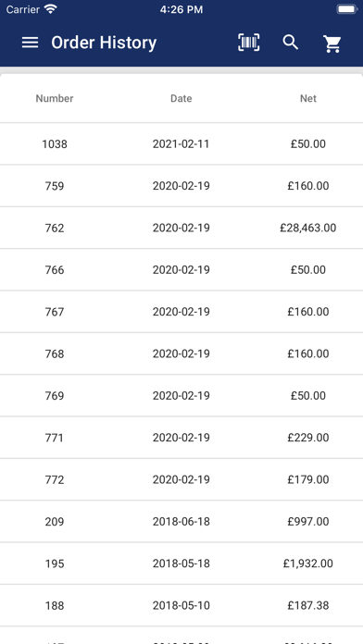
Task: Open the shopping cart
Action: coord(332,43)
